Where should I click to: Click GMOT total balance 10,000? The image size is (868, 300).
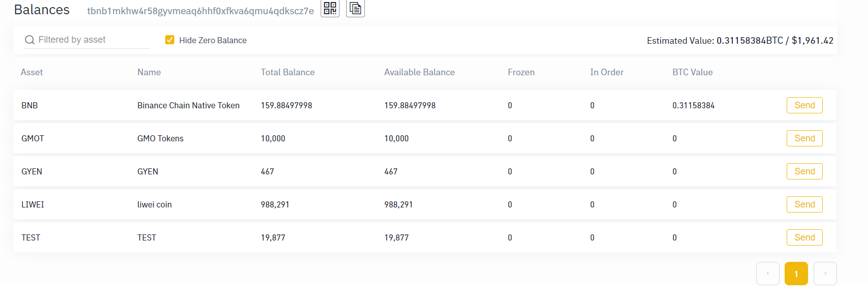[273, 138]
